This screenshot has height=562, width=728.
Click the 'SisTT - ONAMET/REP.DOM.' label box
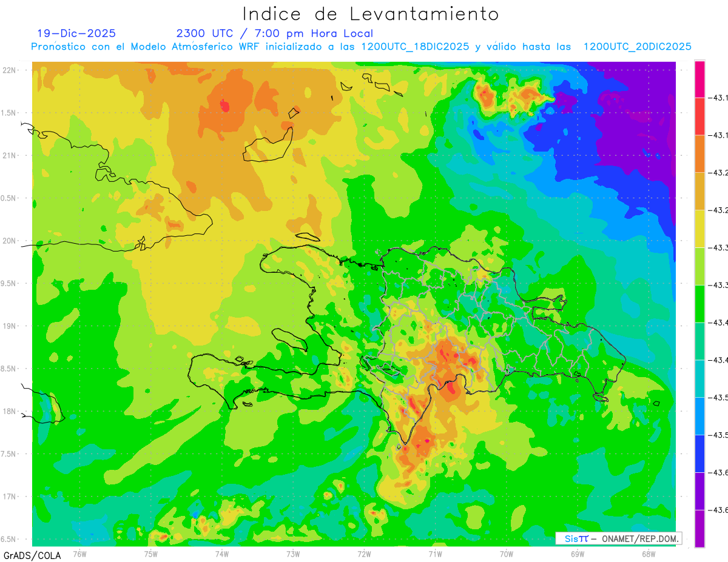point(619,538)
